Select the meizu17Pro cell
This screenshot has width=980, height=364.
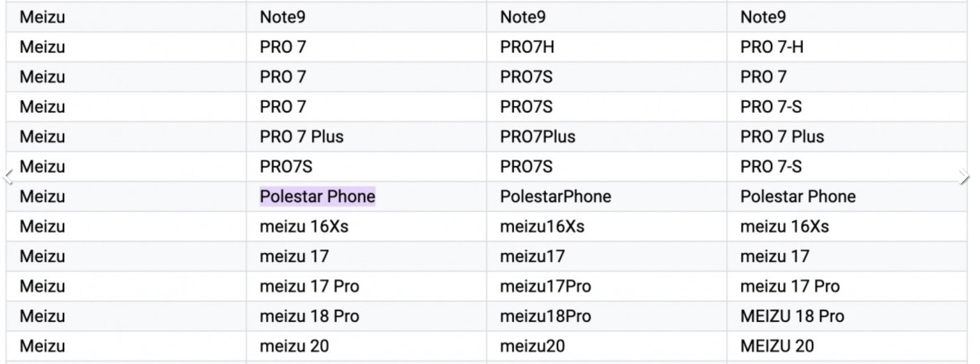coord(545,286)
